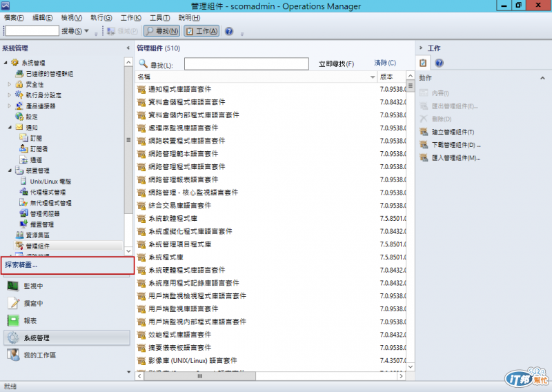Image resolution: width=552 pixels, height=392 pixels.
Task: Collapse the 工作 pane arrow
Action: pos(421,48)
